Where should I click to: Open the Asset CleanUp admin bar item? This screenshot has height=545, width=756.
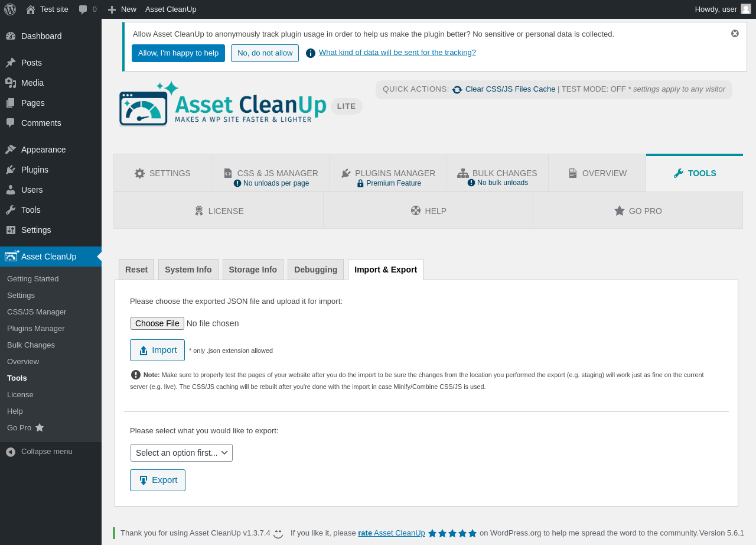171,9
